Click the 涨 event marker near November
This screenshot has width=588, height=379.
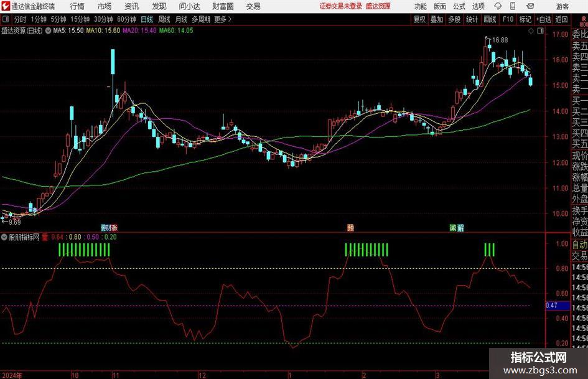114,227
